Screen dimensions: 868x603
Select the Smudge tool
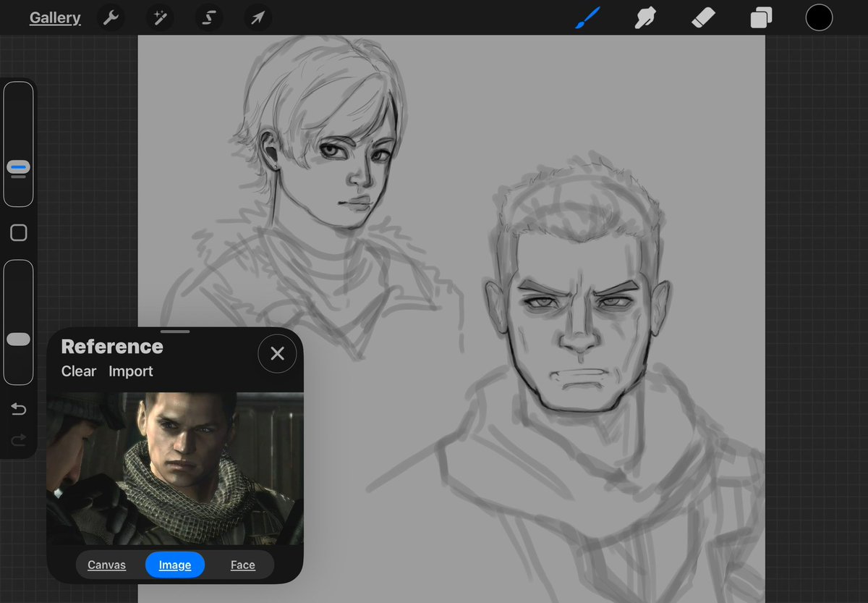(645, 18)
